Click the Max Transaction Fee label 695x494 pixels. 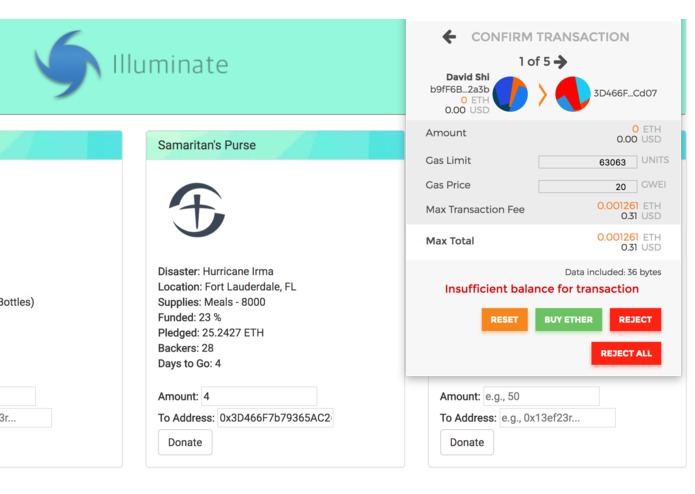coord(475,210)
